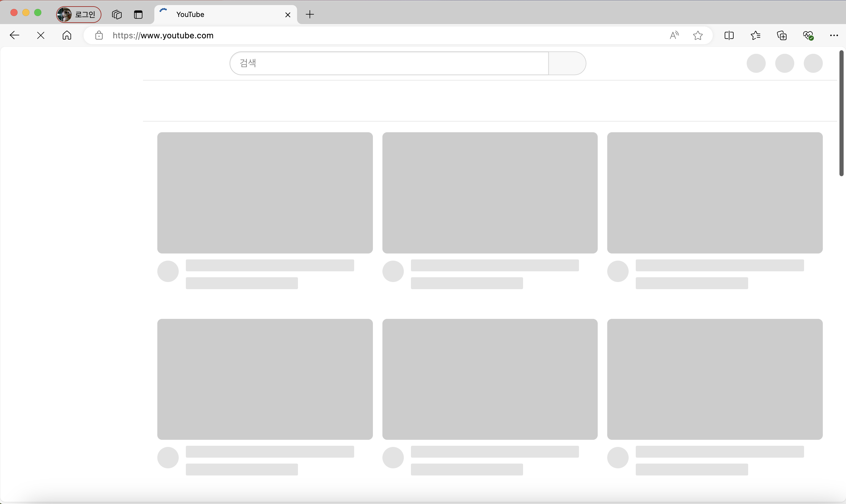The height and width of the screenshot is (504, 846).
Task: Close the YouTube tab
Action: click(288, 15)
